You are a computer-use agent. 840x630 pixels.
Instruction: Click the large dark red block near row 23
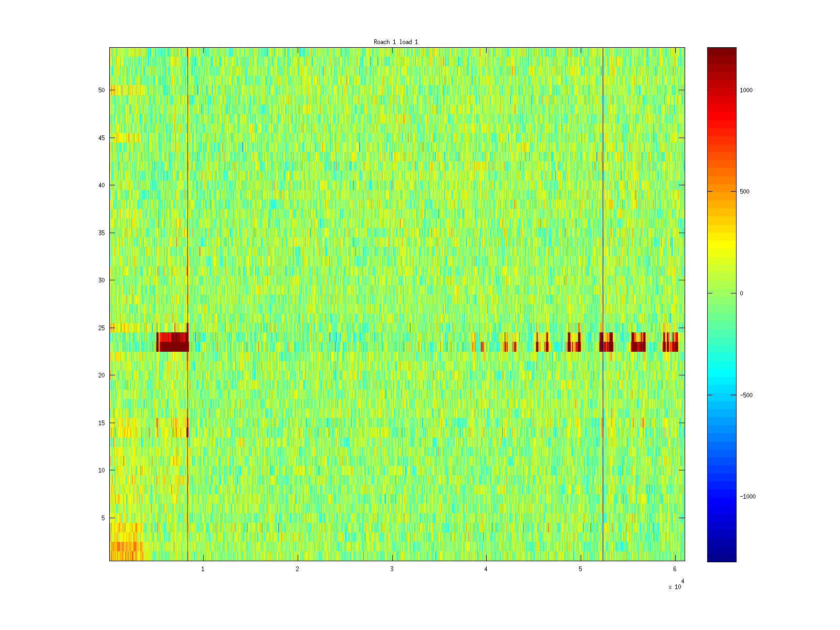click(x=173, y=346)
